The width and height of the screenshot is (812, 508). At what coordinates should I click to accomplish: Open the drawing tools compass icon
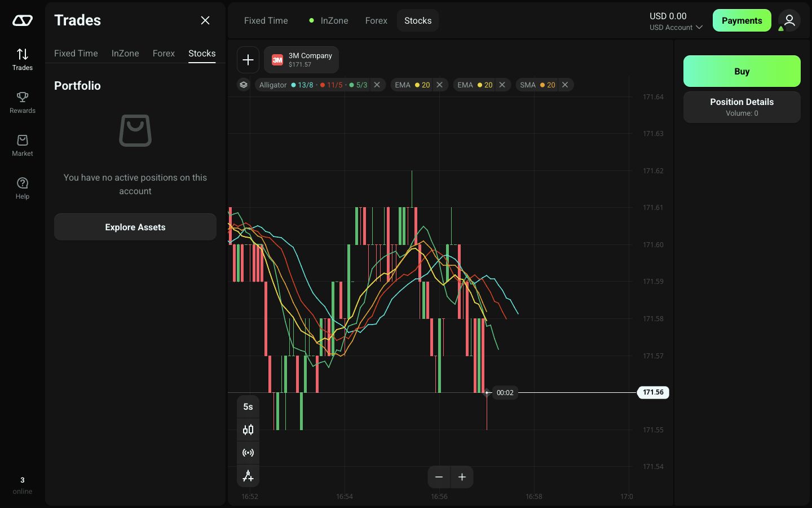coord(248,476)
